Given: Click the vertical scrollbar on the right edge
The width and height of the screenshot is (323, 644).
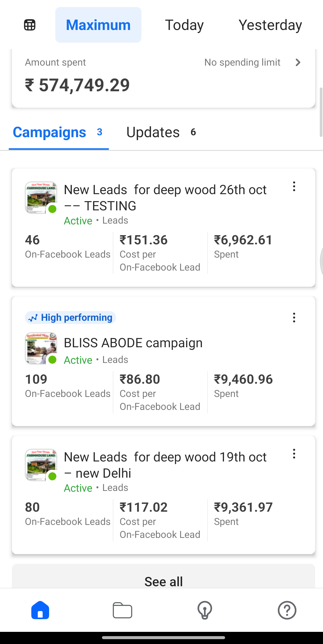Looking at the screenshot, I should [x=321, y=112].
